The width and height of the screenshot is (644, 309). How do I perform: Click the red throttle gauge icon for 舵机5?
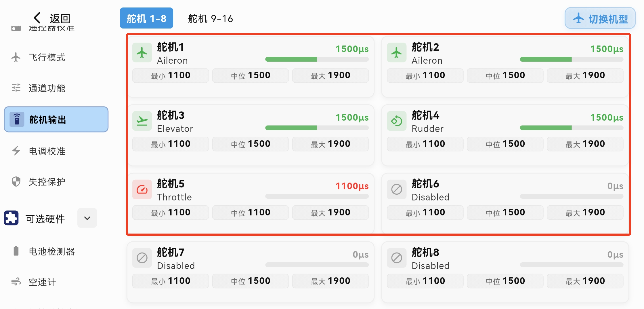[x=142, y=190]
